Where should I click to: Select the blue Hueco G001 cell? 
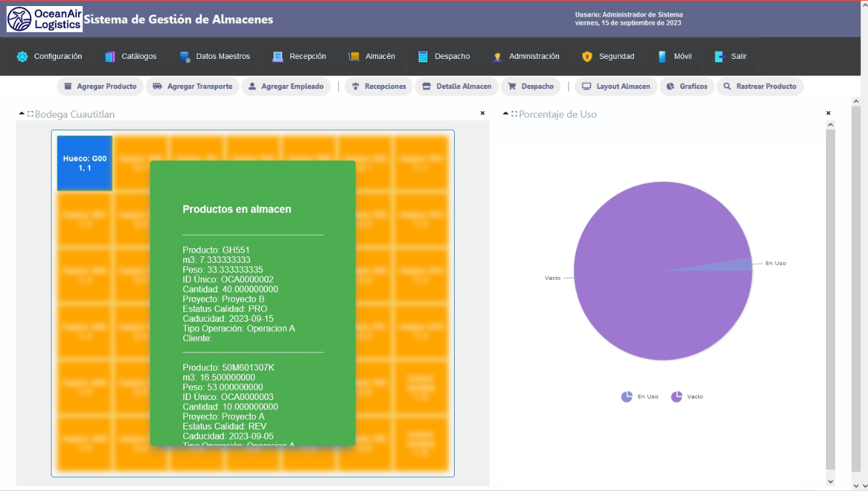pyautogui.click(x=84, y=163)
